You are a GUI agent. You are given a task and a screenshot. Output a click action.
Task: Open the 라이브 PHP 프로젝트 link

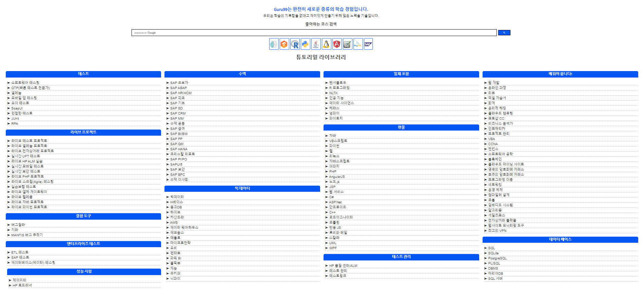coord(28,176)
